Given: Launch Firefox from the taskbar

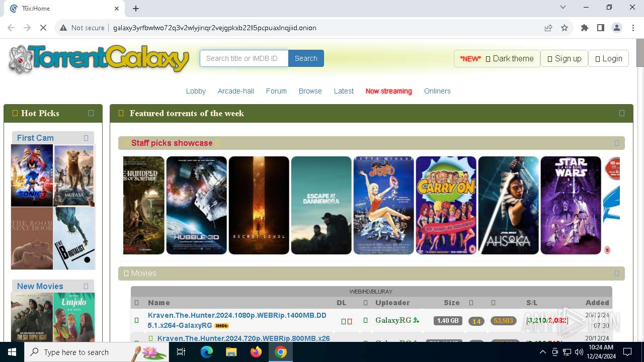Looking at the screenshot, I should tap(256, 352).
